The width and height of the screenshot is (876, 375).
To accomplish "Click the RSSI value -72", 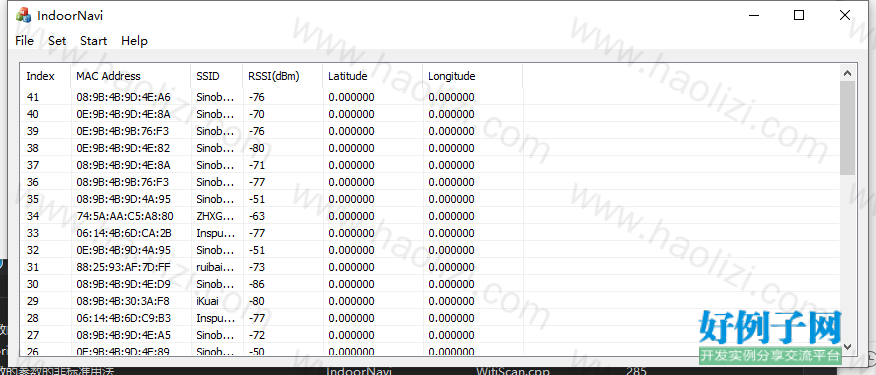I will click(257, 335).
